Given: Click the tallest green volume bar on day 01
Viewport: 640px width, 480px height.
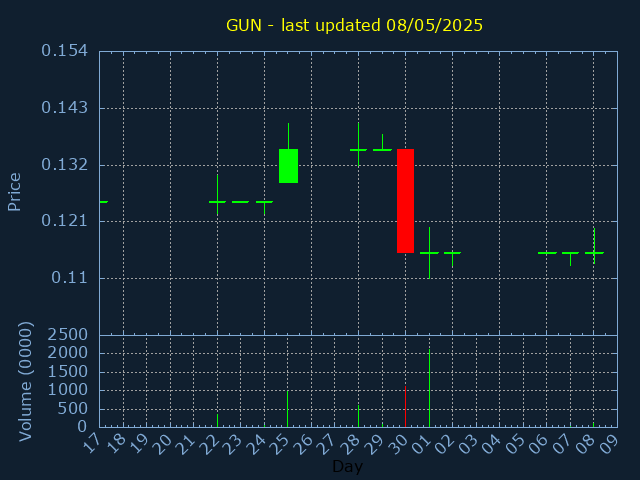Looking at the screenshot, I should click(x=429, y=388).
